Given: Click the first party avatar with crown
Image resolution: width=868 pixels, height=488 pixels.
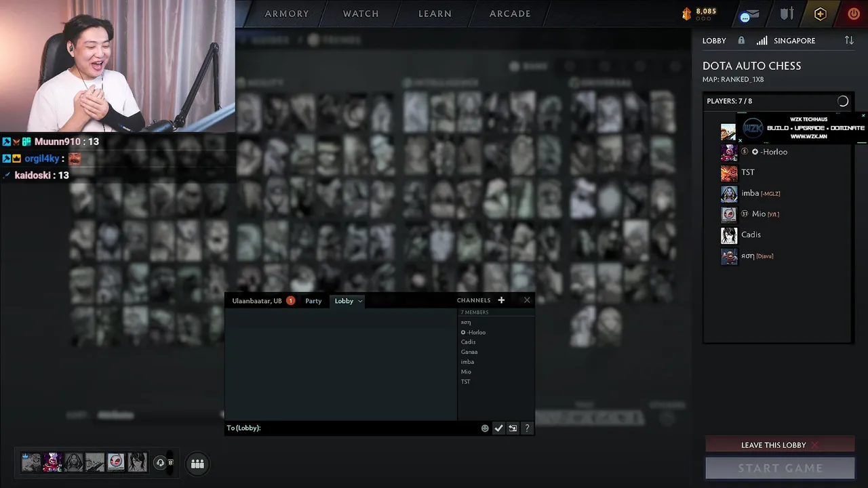Looking at the screenshot, I should 31,462.
